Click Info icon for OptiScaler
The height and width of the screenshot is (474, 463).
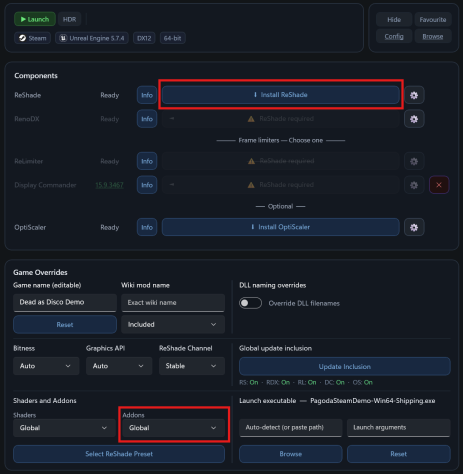[x=147, y=227]
